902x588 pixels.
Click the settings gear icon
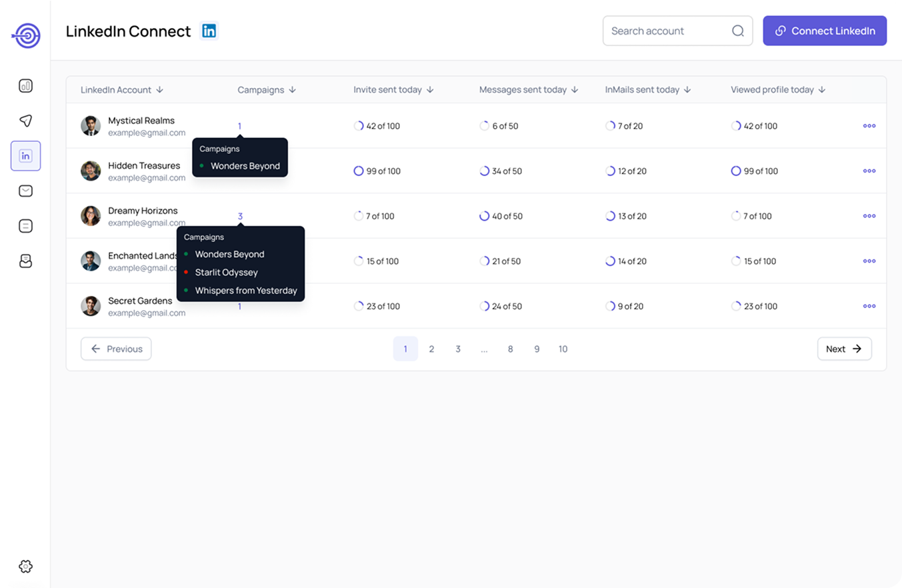25,567
